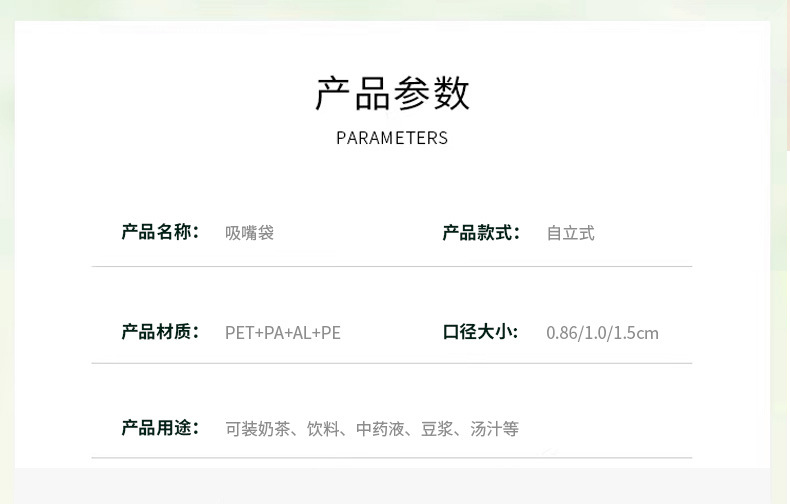Click the PET text in material value
Screen dimensions: 790x504
[x=239, y=333]
